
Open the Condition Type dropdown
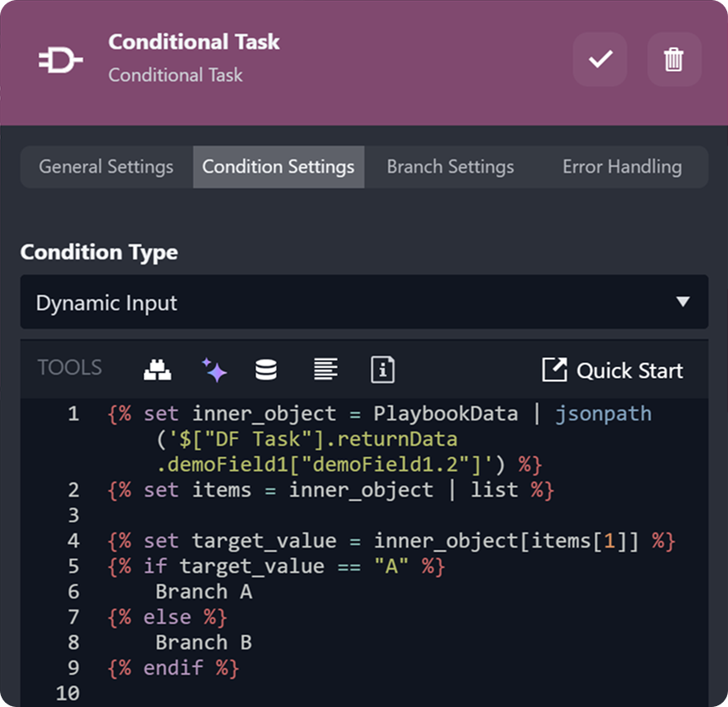tap(364, 303)
